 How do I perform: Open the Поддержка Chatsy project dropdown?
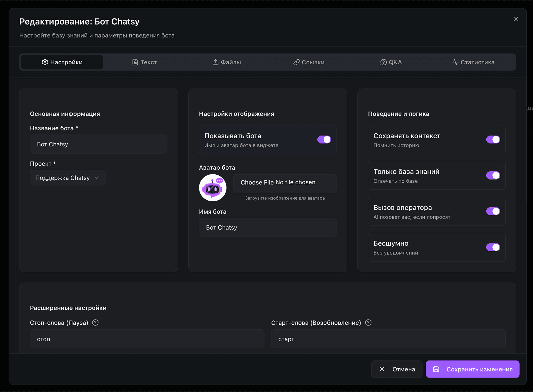click(67, 178)
